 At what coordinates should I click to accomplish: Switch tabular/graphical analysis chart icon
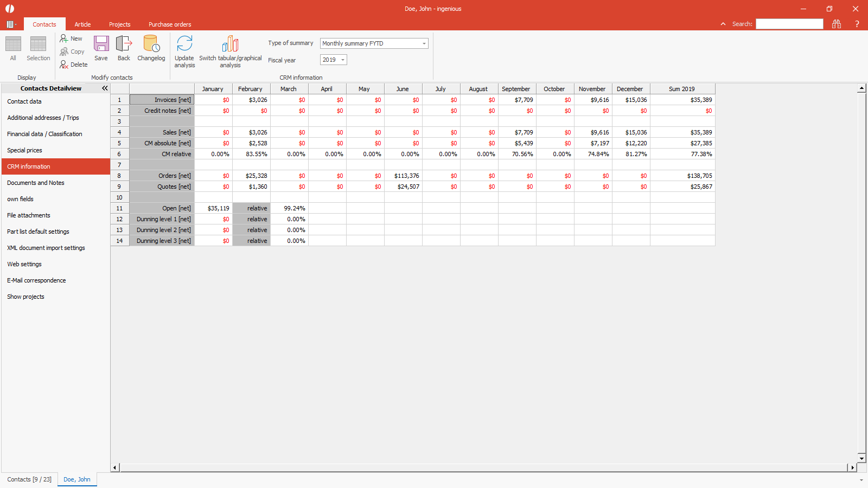point(230,44)
